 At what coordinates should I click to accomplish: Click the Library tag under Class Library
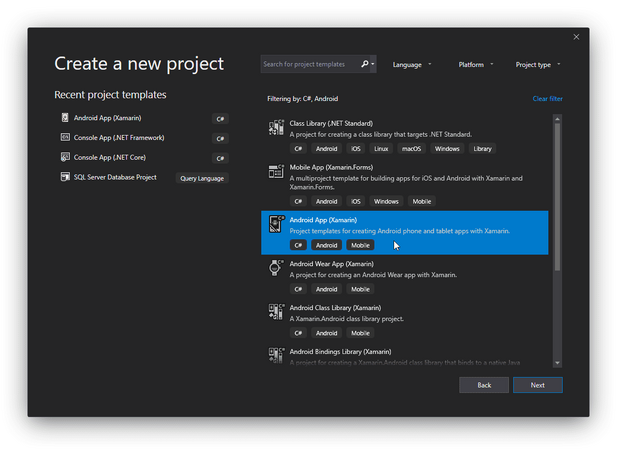click(482, 149)
